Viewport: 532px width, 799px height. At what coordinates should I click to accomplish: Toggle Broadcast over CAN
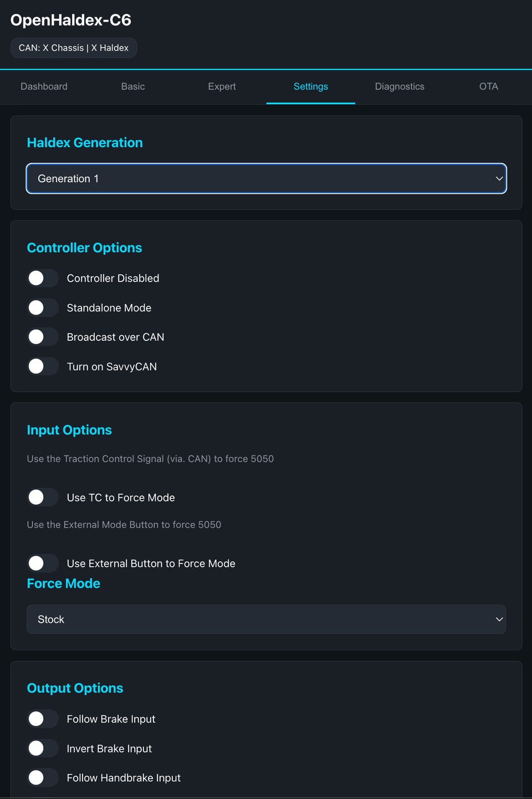[43, 337]
